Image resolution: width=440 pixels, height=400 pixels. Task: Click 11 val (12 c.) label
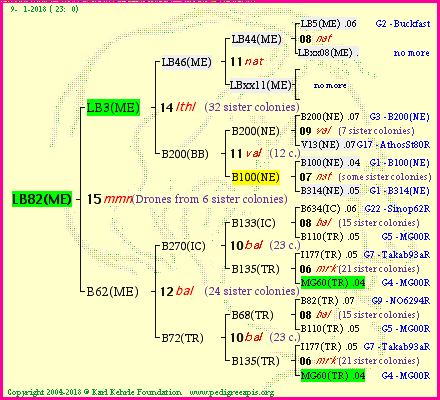(x=265, y=153)
